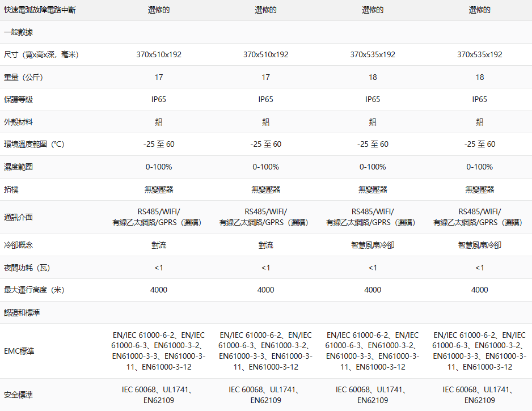Select the 安全標準 row label
Viewport: 532px width, 411px height.
18,395
